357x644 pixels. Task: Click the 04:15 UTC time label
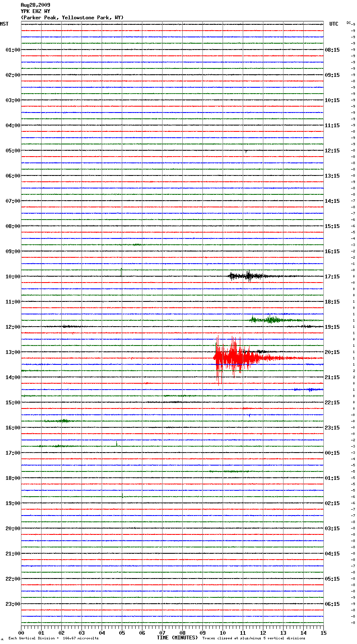pos(332,554)
